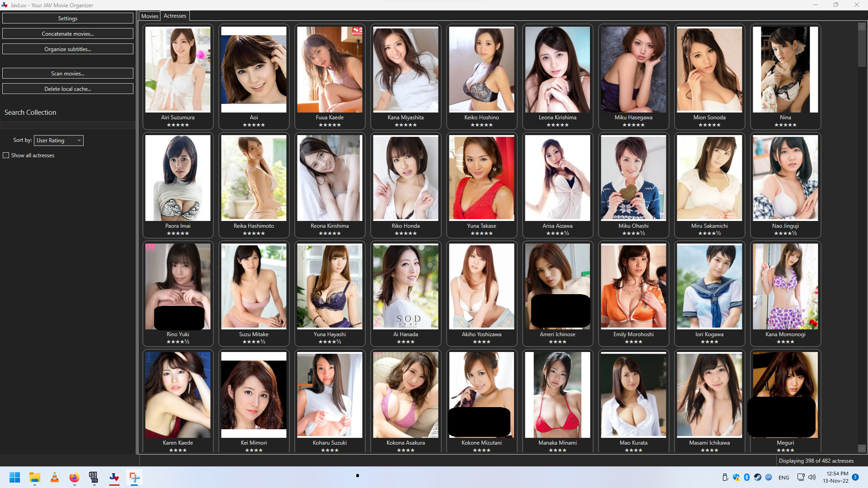This screenshot has width=868, height=488.
Task: Select Iori Kogawa thumbnail
Action: [709, 286]
